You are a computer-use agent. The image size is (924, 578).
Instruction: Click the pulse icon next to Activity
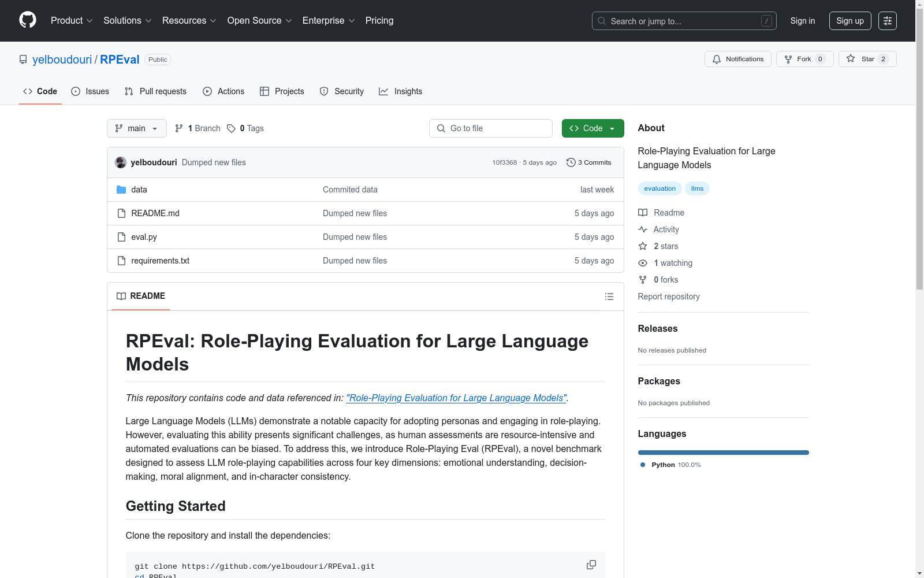[x=643, y=229]
